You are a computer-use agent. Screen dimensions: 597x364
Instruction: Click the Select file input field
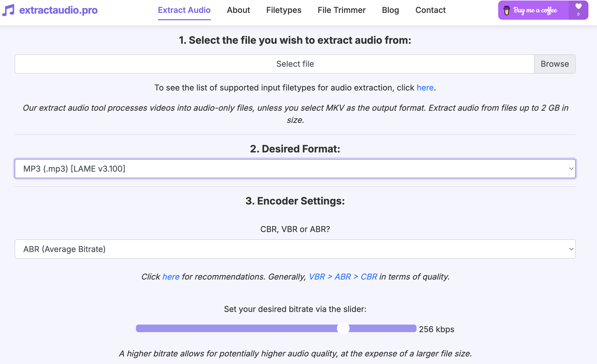(274, 64)
